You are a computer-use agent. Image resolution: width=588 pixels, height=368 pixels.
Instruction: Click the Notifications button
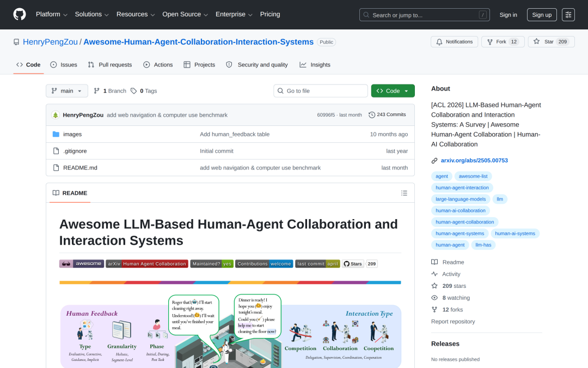coord(454,41)
